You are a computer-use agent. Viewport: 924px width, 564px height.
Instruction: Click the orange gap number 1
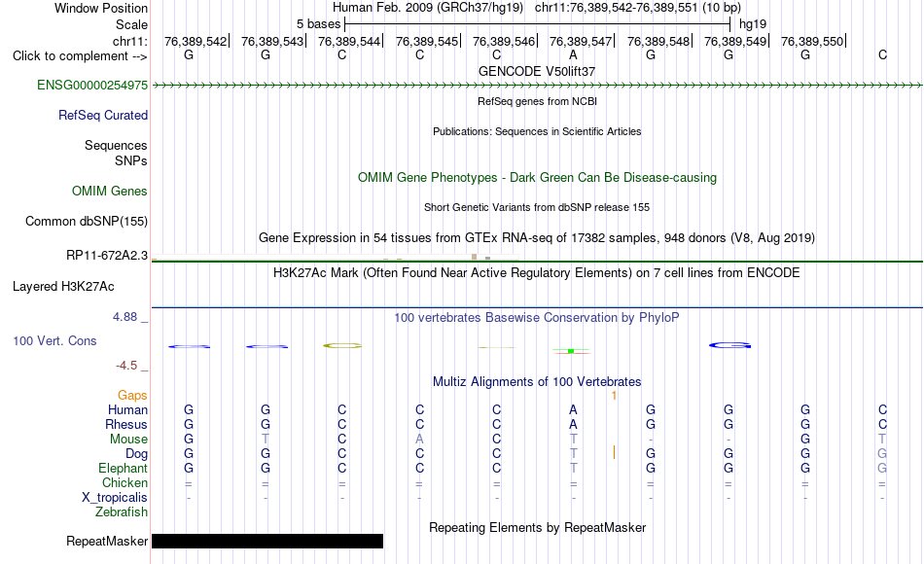coord(614,396)
